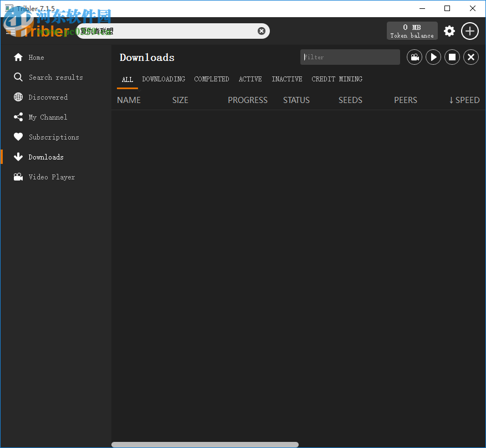The width and height of the screenshot is (486, 448).
Task: Sort downloads by SIZE column
Action: (x=180, y=100)
